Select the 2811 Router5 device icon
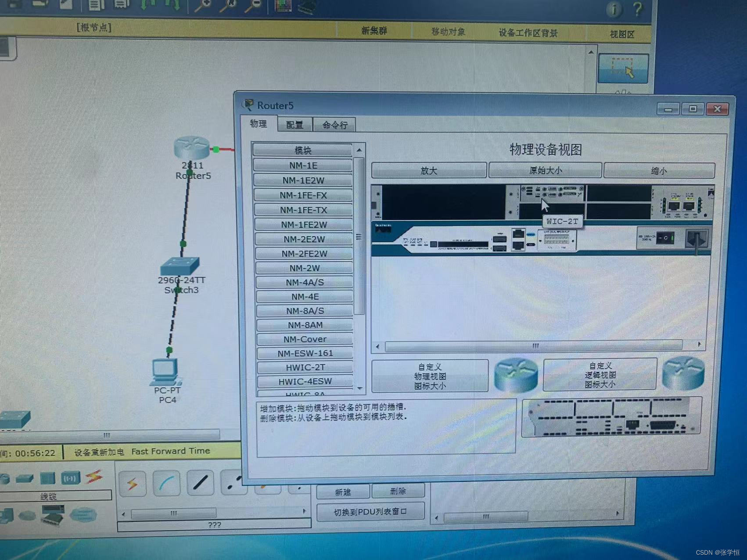The width and height of the screenshot is (747, 560). click(192, 147)
